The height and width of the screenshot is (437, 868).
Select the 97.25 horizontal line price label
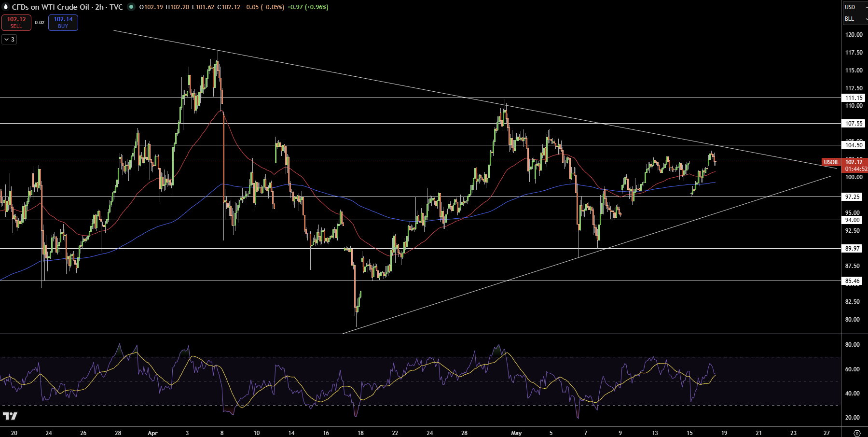852,197
